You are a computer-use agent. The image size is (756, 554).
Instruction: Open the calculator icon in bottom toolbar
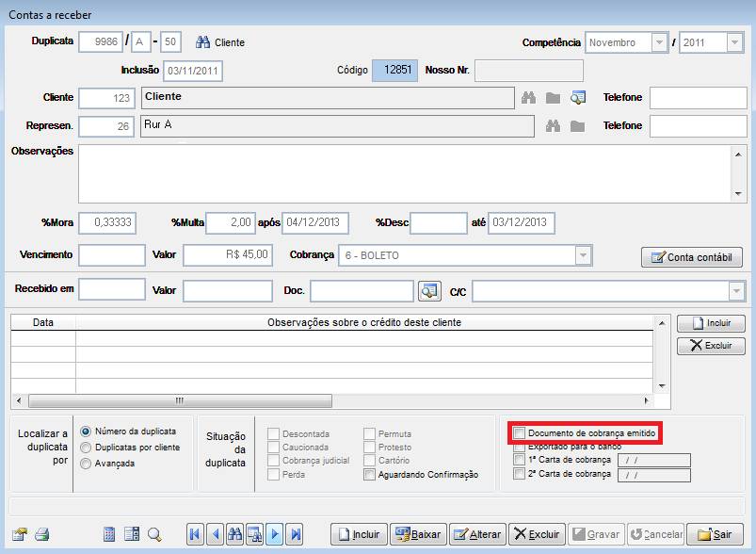coord(109,534)
